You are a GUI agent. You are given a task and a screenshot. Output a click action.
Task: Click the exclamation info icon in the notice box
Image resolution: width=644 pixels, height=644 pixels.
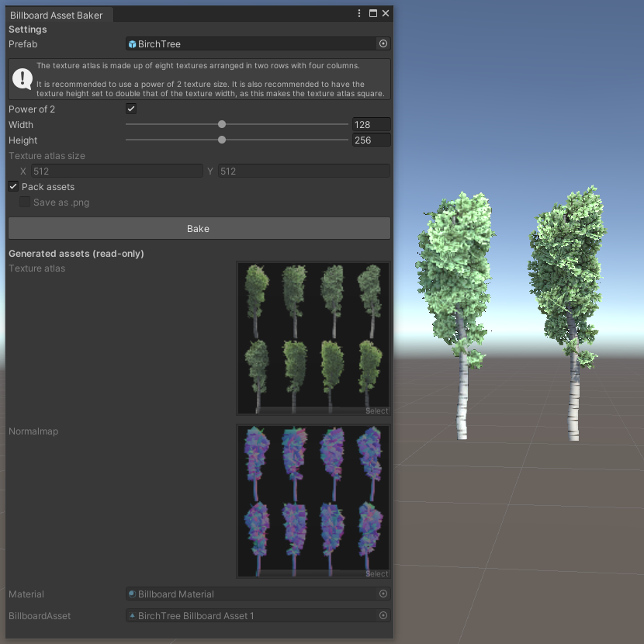click(x=22, y=78)
